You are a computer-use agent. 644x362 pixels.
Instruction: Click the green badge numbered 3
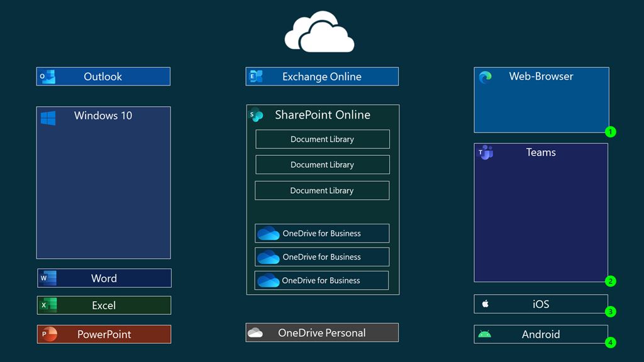(x=609, y=312)
